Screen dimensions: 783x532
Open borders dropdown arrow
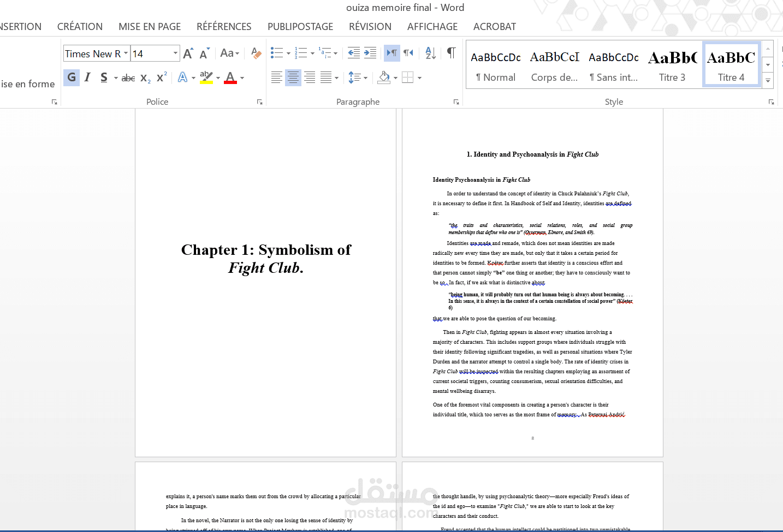pyautogui.click(x=419, y=78)
